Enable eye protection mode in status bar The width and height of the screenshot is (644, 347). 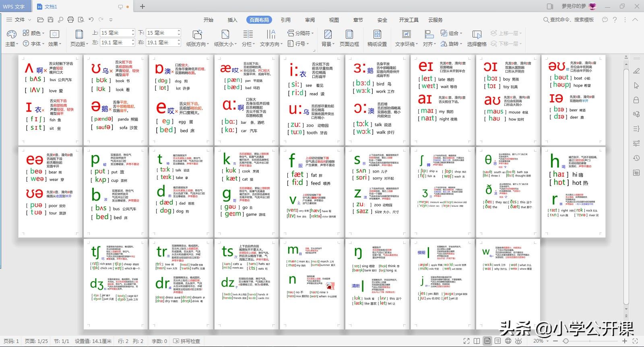(518, 341)
